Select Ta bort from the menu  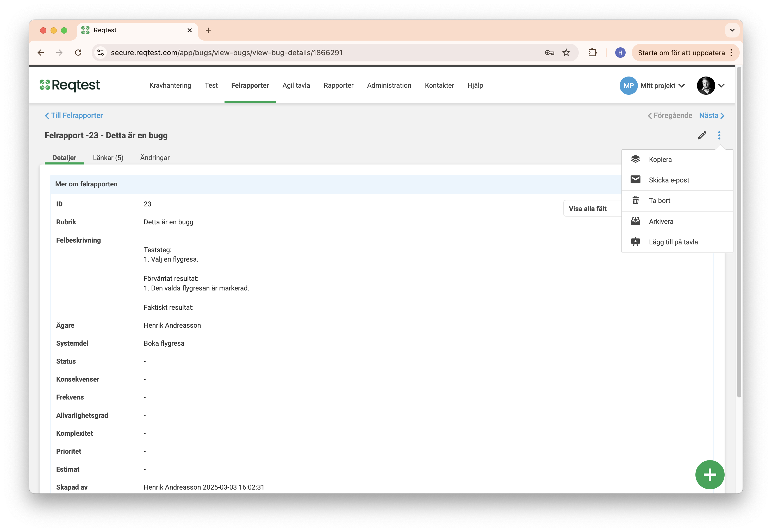(x=677, y=201)
